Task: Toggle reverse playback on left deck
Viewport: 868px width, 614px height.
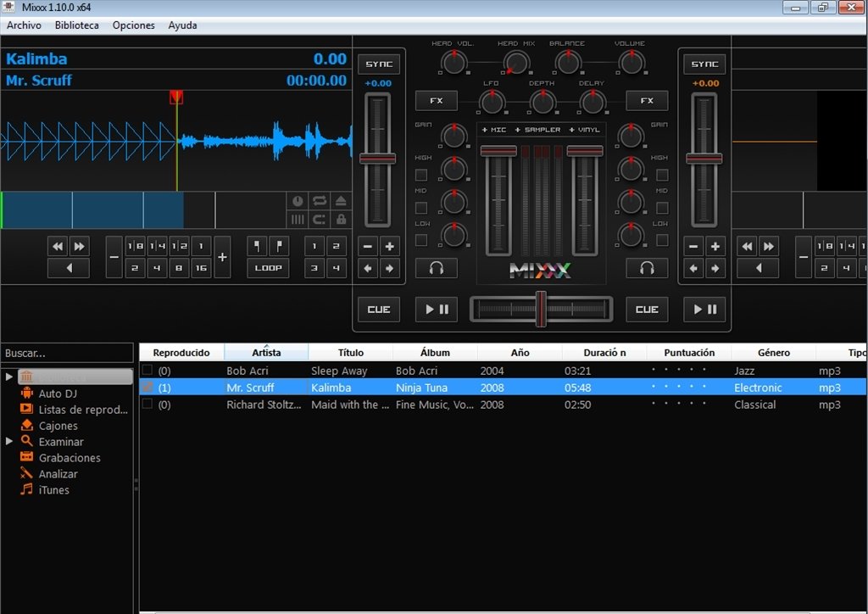Action: tap(69, 268)
